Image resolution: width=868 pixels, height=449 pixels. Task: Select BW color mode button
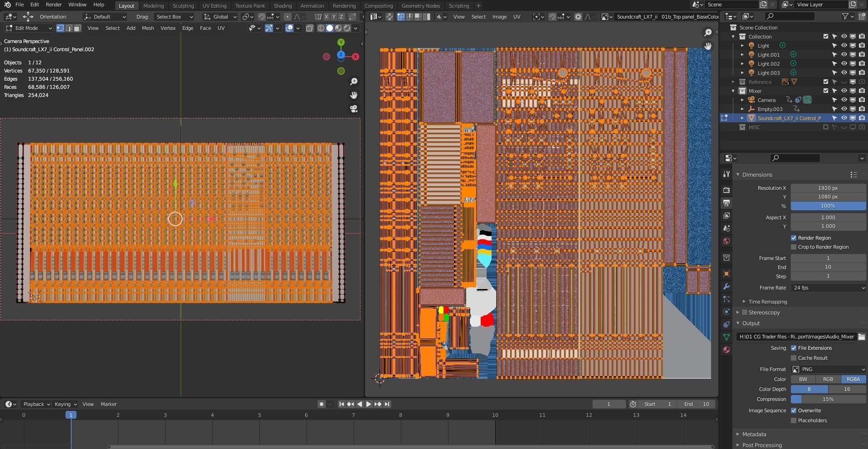803,379
